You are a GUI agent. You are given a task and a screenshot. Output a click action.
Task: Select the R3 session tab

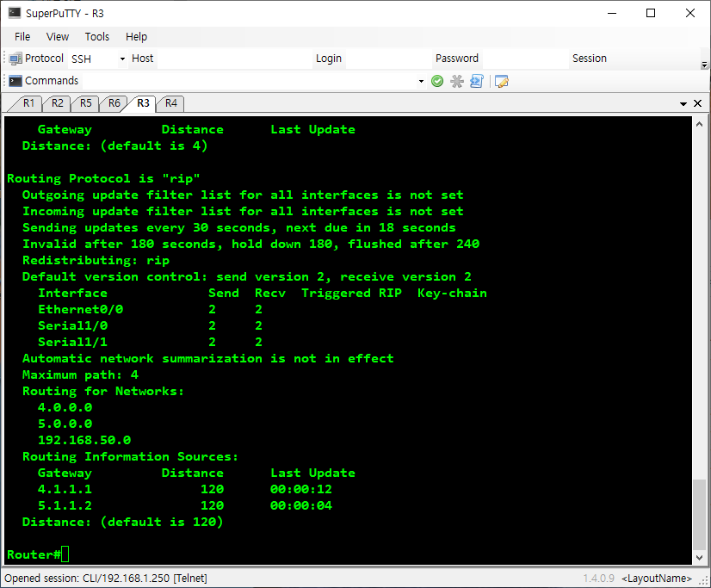pyautogui.click(x=143, y=103)
